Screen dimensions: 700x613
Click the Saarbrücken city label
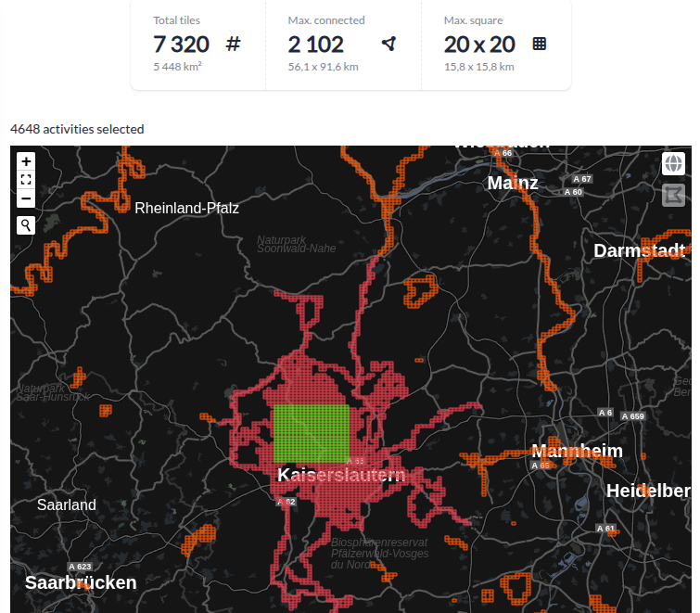click(81, 582)
